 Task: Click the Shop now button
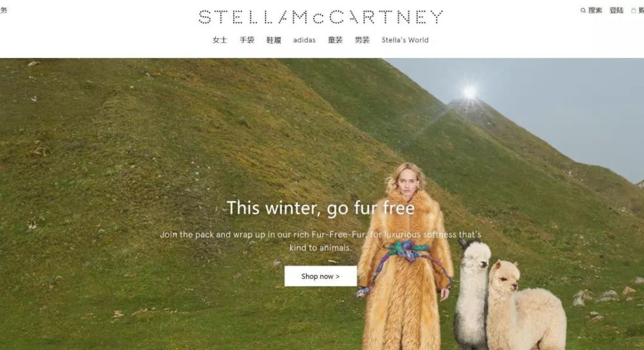(320, 276)
